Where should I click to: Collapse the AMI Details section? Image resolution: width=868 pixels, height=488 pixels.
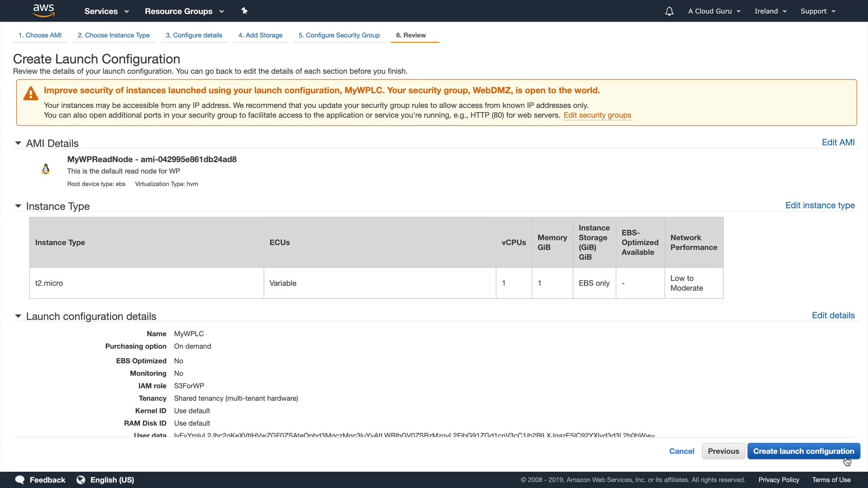tap(18, 143)
